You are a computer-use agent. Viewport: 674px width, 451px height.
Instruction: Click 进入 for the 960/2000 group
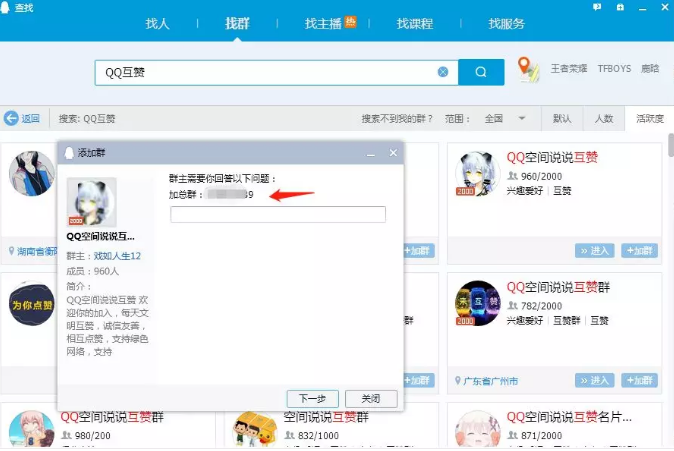coord(595,250)
